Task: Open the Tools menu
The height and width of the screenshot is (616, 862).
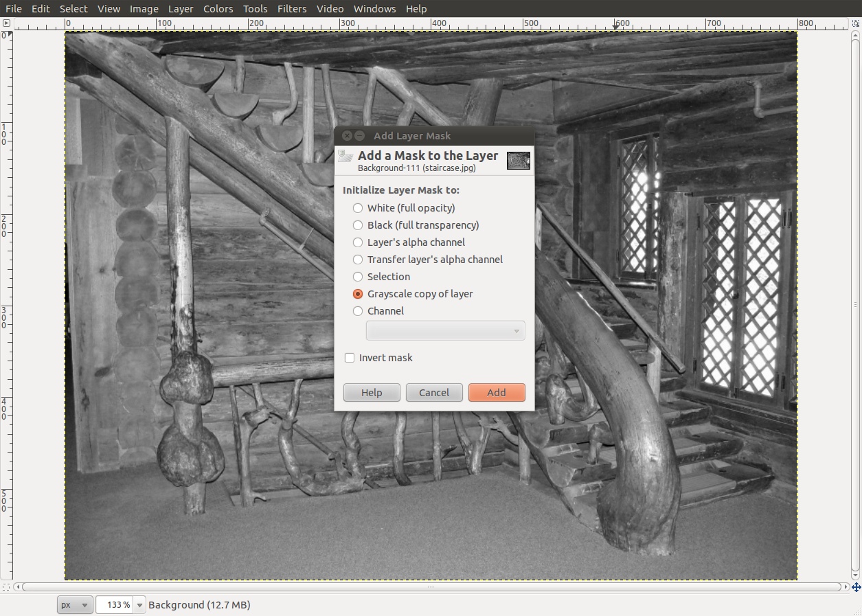Action: click(x=256, y=9)
